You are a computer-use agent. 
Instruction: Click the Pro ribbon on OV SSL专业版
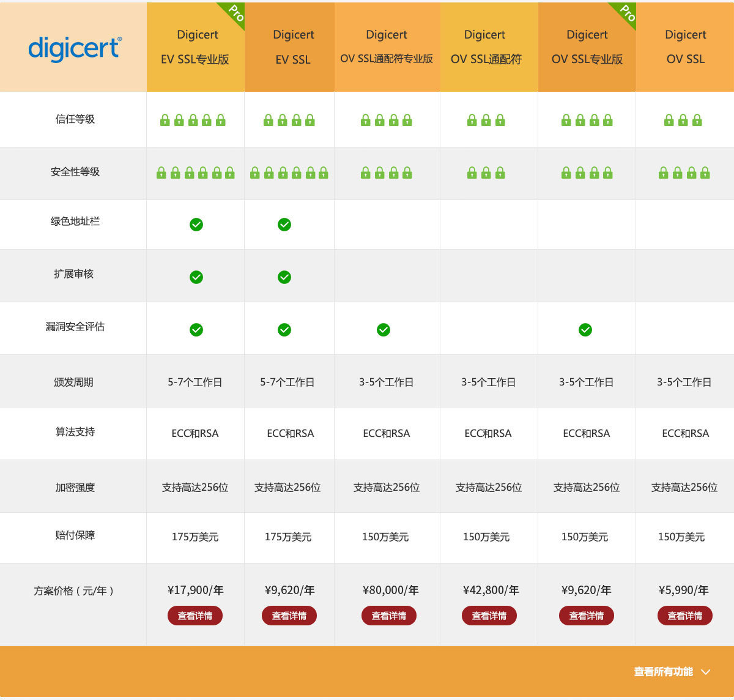click(x=625, y=13)
